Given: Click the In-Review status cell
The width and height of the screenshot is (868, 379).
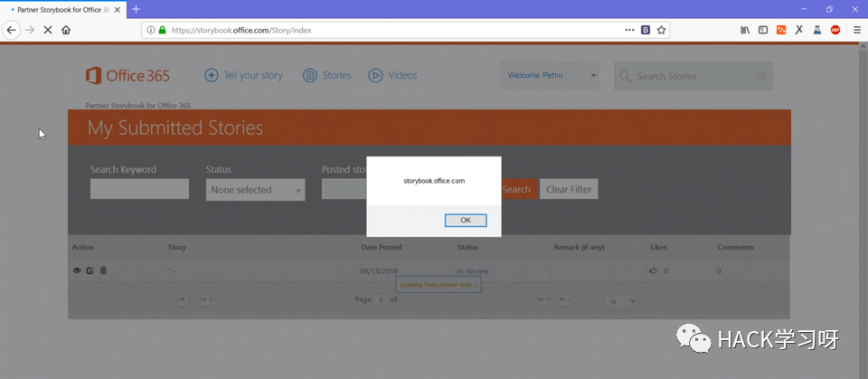Looking at the screenshot, I should (473, 271).
